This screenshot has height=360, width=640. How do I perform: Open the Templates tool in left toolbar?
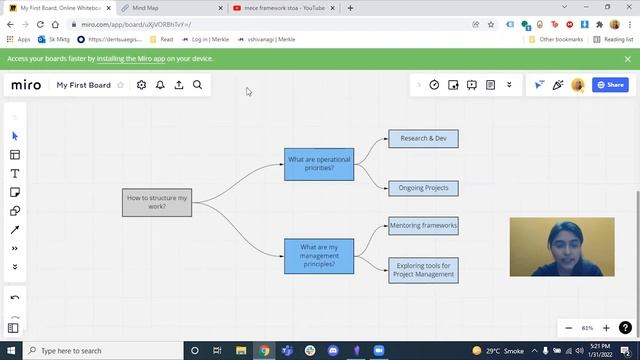coord(15,155)
